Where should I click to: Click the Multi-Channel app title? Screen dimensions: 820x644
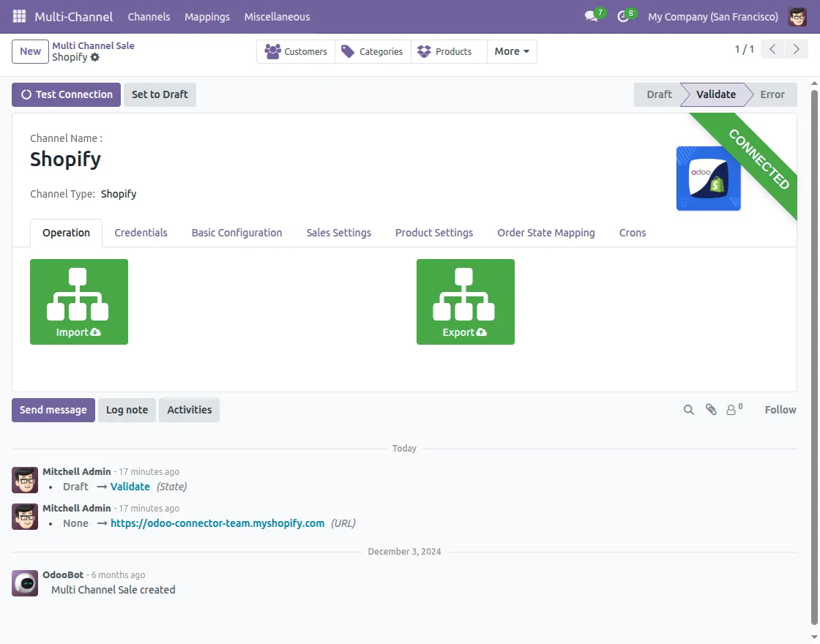tap(74, 17)
